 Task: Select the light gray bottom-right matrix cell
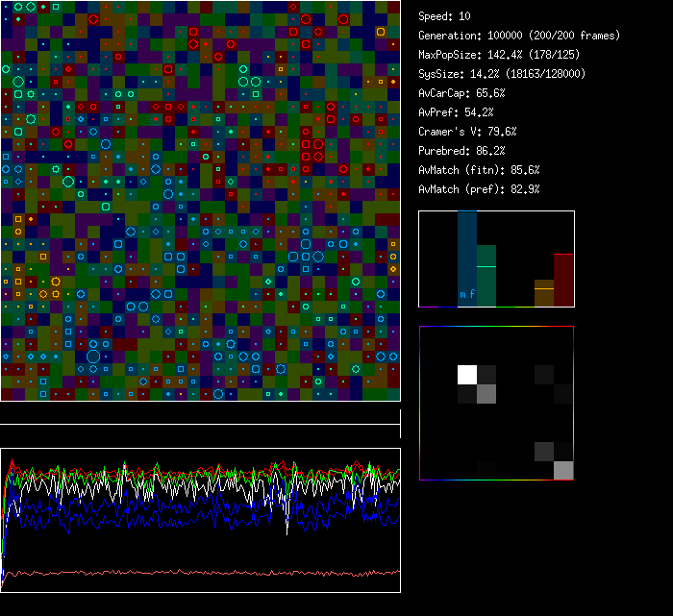point(563,470)
